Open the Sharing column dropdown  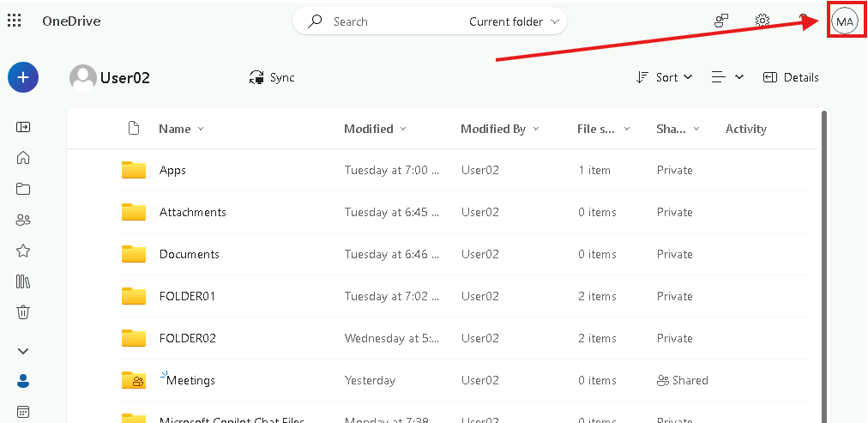point(678,129)
